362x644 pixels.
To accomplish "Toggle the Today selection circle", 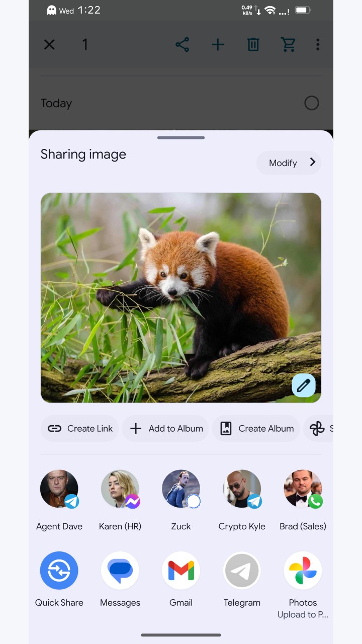I will pyautogui.click(x=312, y=103).
